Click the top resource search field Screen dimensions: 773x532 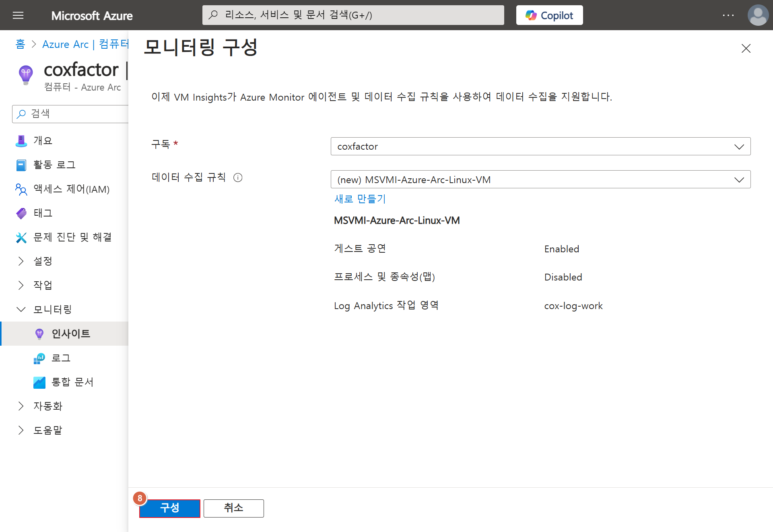pos(353,15)
